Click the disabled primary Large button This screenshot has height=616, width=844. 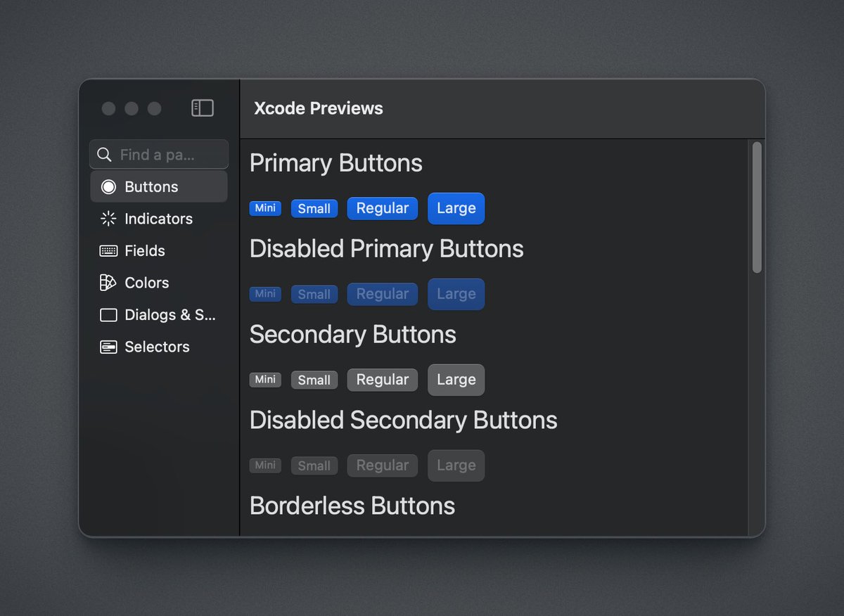click(456, 294)
